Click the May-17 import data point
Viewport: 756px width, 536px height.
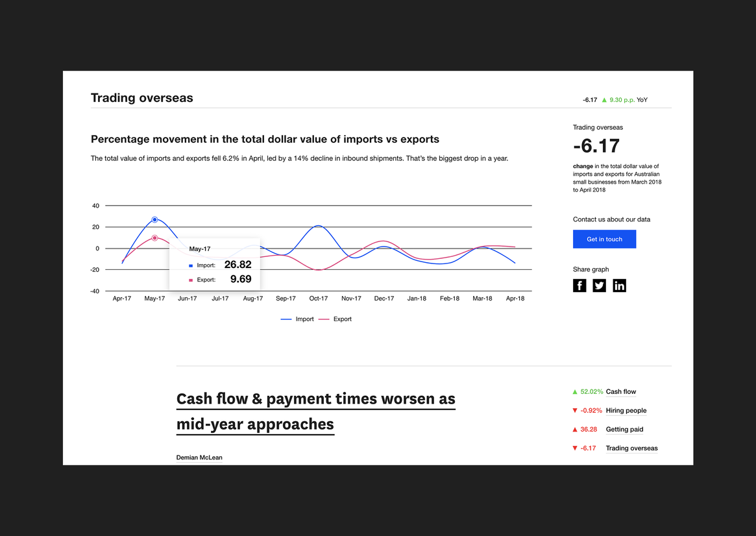click(x=154, y=220)
